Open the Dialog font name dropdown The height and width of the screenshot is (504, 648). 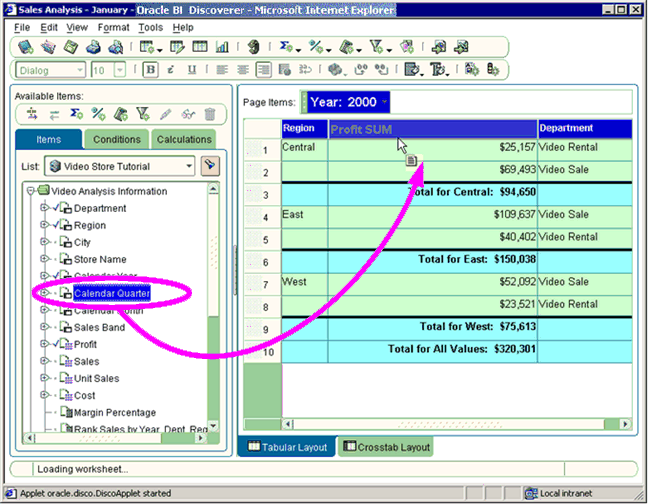coord(80,70)
